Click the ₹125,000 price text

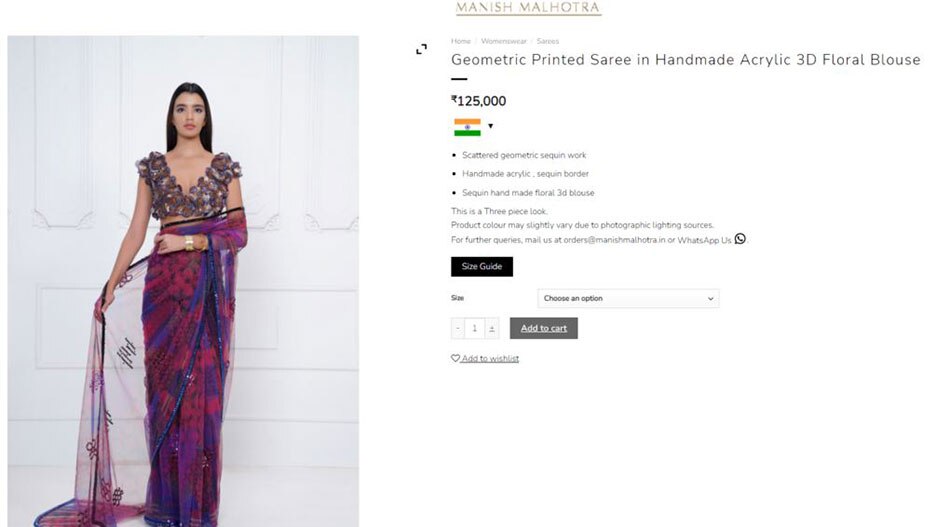(x=479, y=101)
